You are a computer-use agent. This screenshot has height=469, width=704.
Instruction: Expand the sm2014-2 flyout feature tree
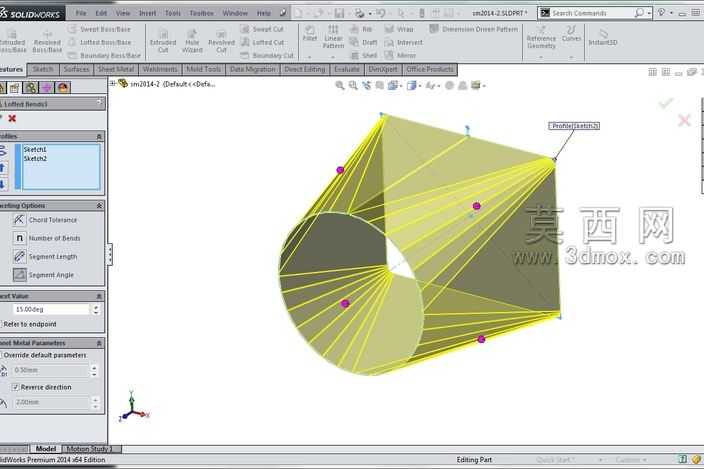(x=113, y=83)
